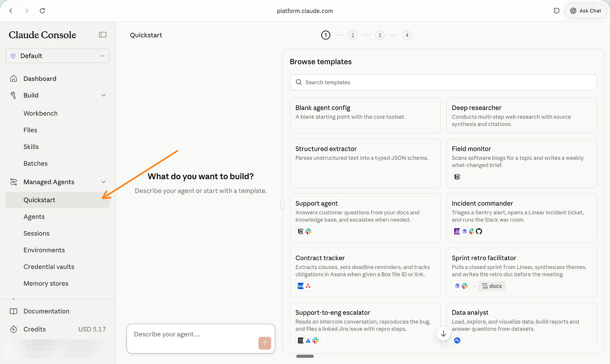This screenshot has height=364, width=610.
Task: Click the Describe your agent text box
Action: coord(201,338)
